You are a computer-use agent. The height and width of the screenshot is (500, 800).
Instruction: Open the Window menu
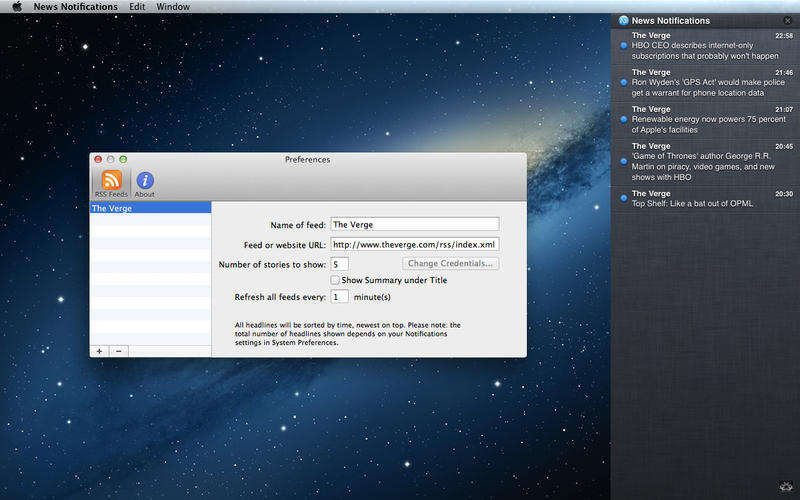tap(173, 7)
